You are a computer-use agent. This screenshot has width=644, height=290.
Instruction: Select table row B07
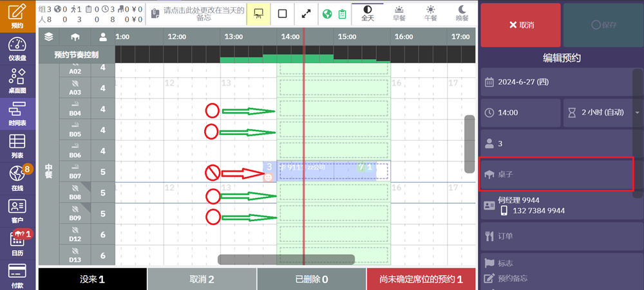point(75,172)
